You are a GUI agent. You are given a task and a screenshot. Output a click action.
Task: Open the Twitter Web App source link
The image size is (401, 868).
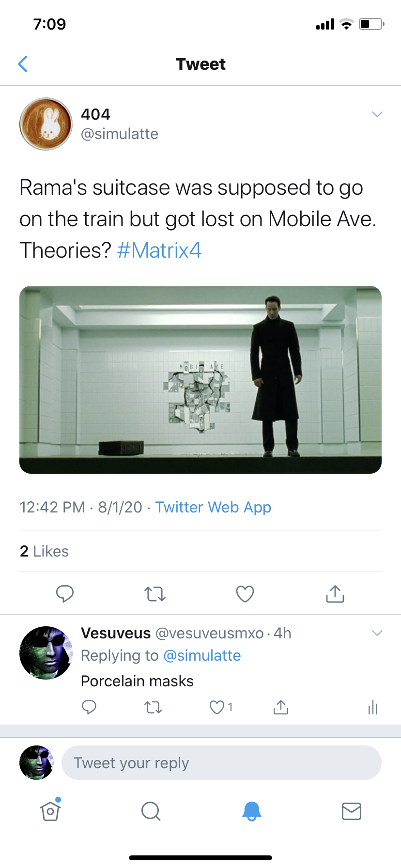(x=213, y=507)
